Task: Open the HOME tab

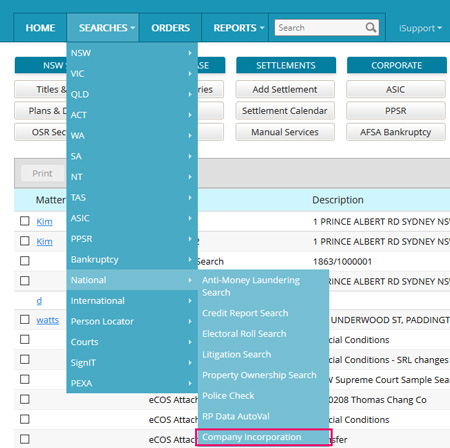Action: coord(40,28)
